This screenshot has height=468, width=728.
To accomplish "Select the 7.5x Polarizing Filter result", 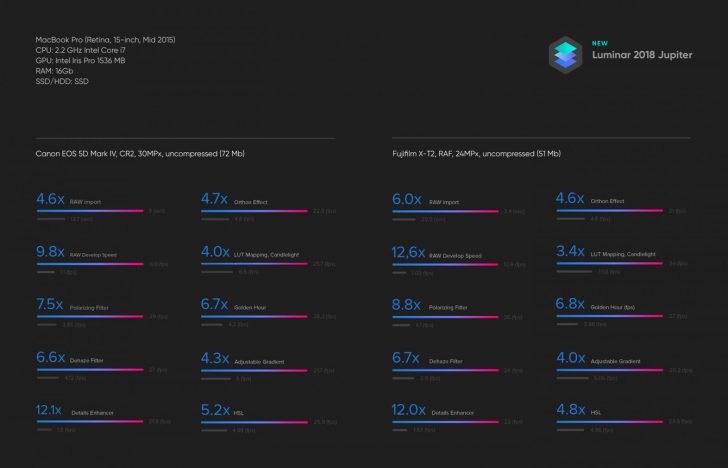I will click(x=50, y=305).
